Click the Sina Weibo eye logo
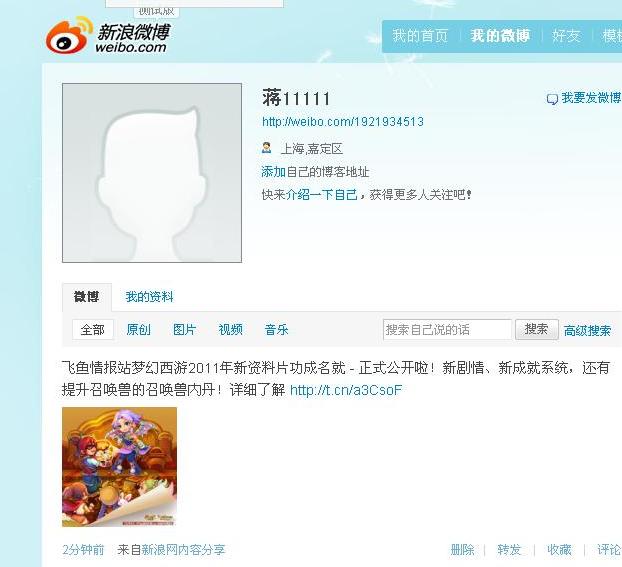The image size is (622, 567). [68, 35]
